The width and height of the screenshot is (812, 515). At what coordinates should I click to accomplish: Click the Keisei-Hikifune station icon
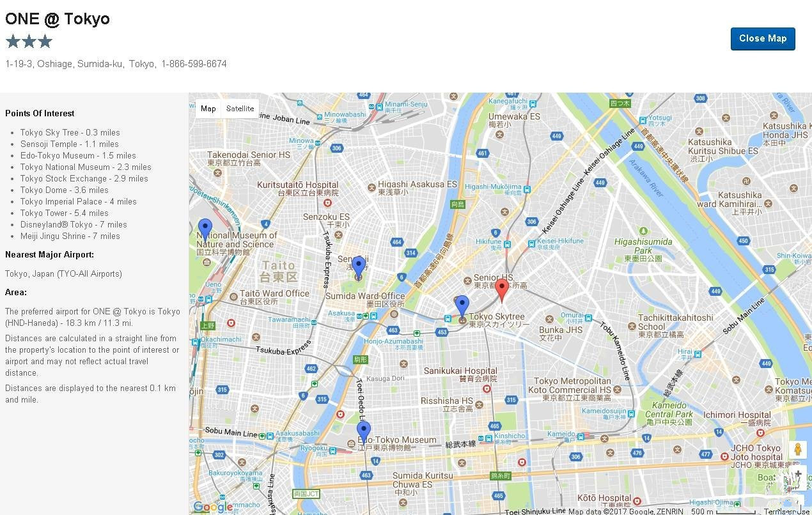pyautogui.click(x=531, y=243)
